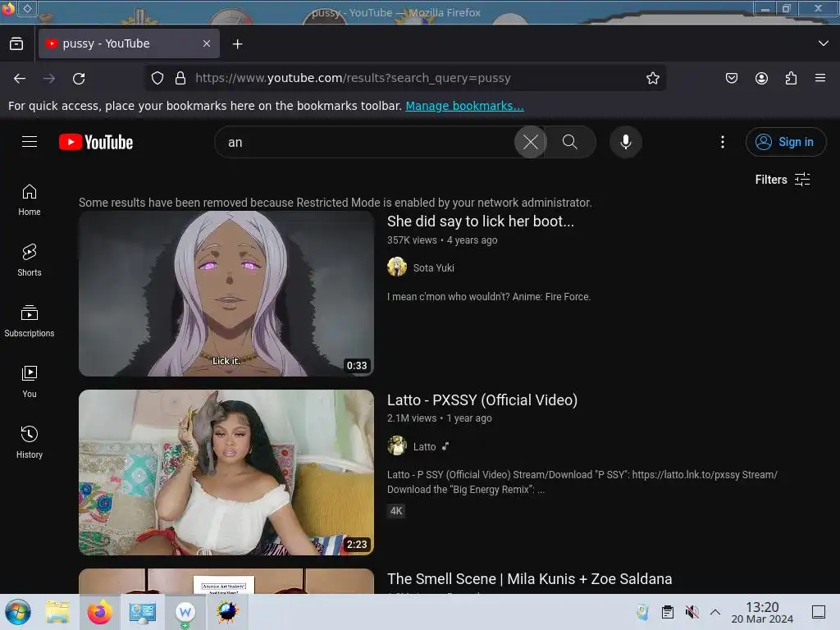List all tabs dropdown arrow
Image resolution: width=840 pixels, height=630 pixels.
824,43
